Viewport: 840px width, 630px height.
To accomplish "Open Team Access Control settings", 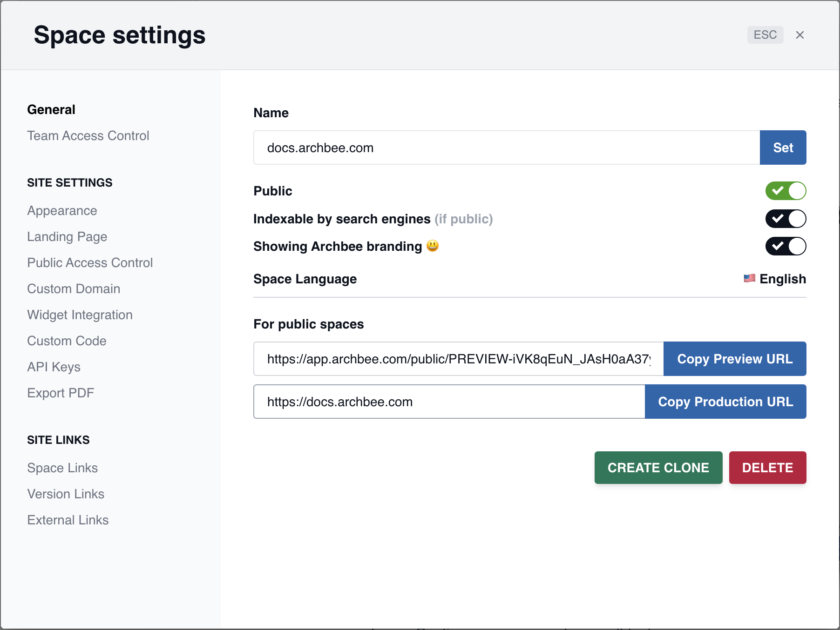I will click(88, 135).
